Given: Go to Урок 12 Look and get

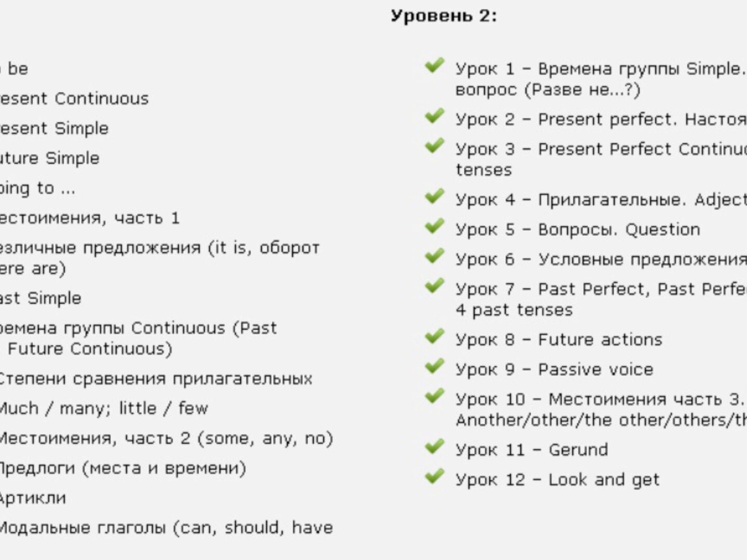Looking at the screenshot, I should [557, 480].
